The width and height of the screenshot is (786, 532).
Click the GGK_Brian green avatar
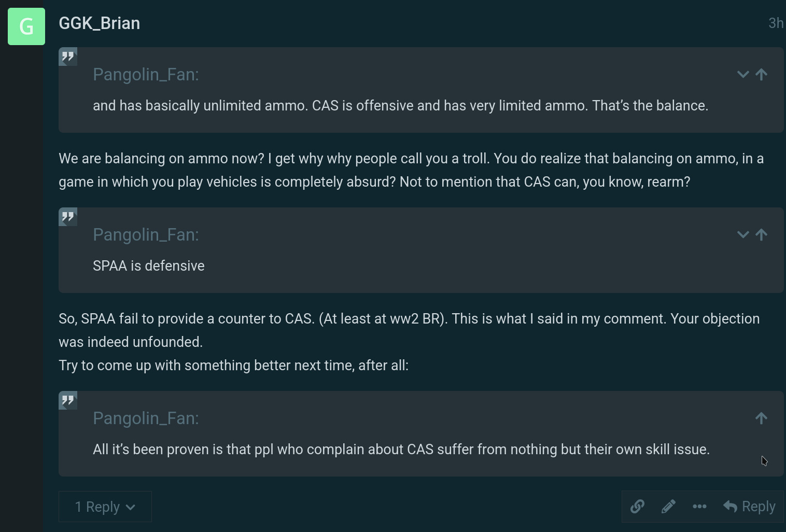(x=26, y=26)
